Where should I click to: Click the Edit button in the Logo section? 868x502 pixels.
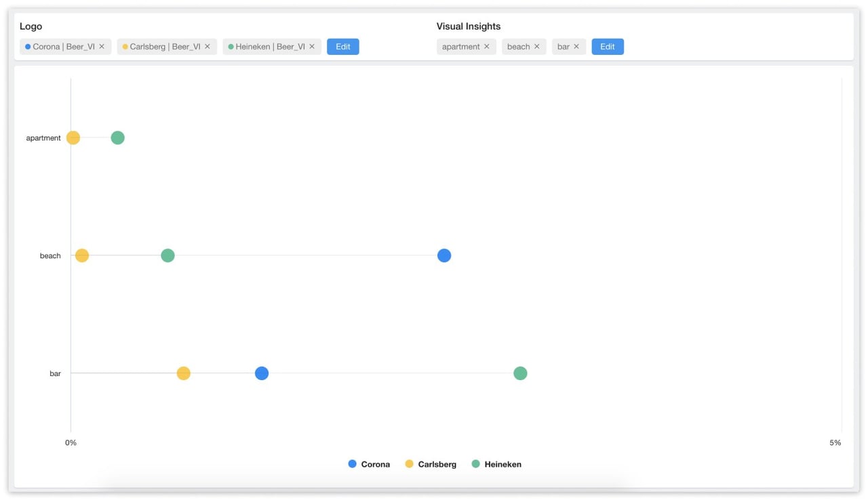342,46
